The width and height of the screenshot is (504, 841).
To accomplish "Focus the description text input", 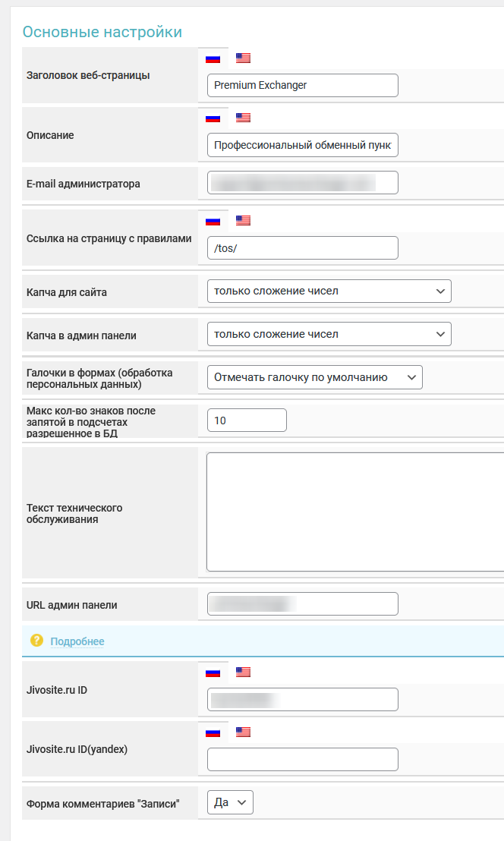I will coord(302,145).
